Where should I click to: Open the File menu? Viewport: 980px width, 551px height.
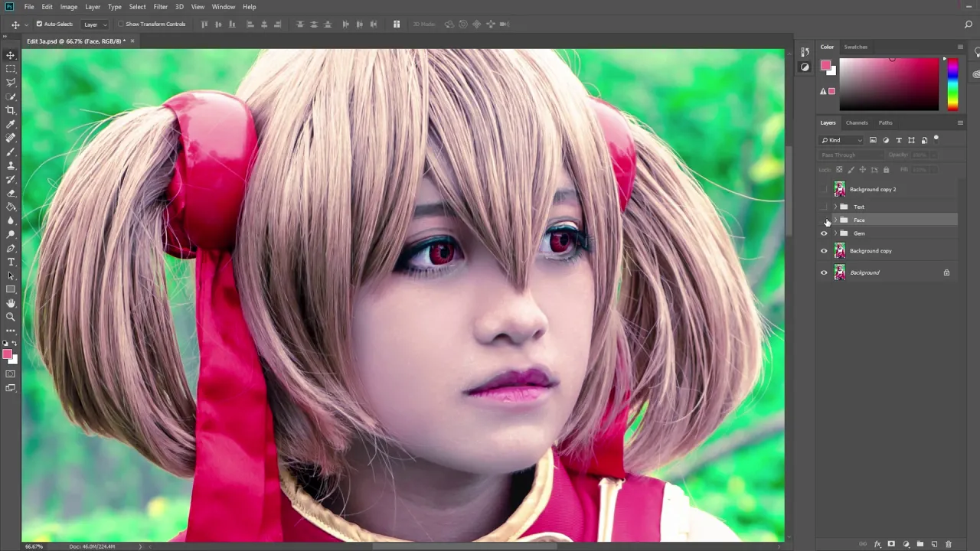(x=29, y=7)
